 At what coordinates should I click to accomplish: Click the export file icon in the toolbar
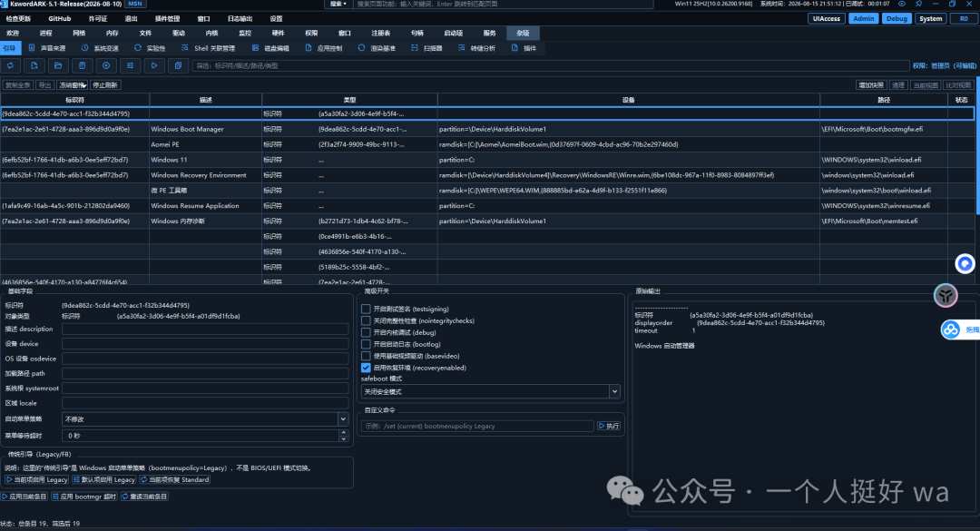34,65
